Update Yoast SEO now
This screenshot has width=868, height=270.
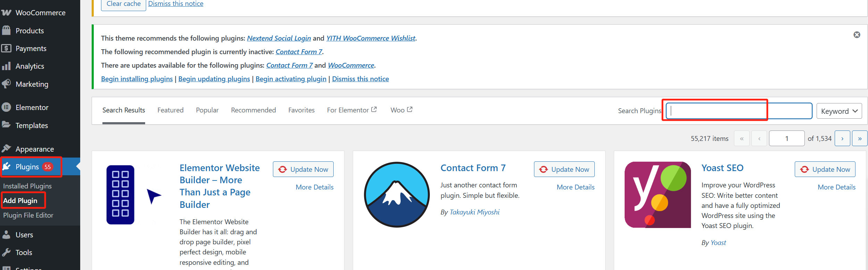tap(825, 169)
